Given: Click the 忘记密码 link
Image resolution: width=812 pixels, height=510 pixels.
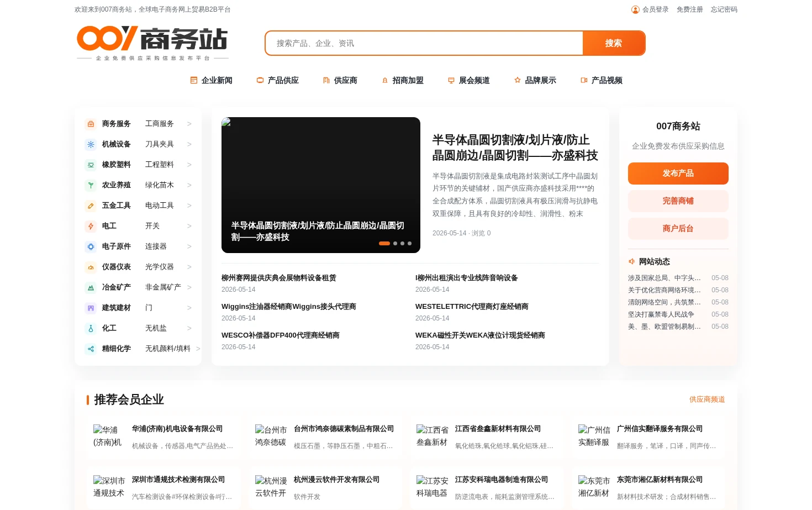Looking at the screenshot, I should click(724, 9).
